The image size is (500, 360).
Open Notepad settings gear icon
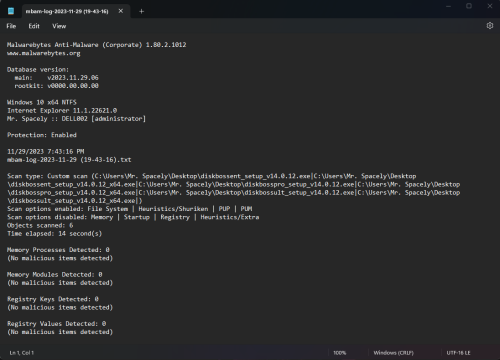(489, 26)
